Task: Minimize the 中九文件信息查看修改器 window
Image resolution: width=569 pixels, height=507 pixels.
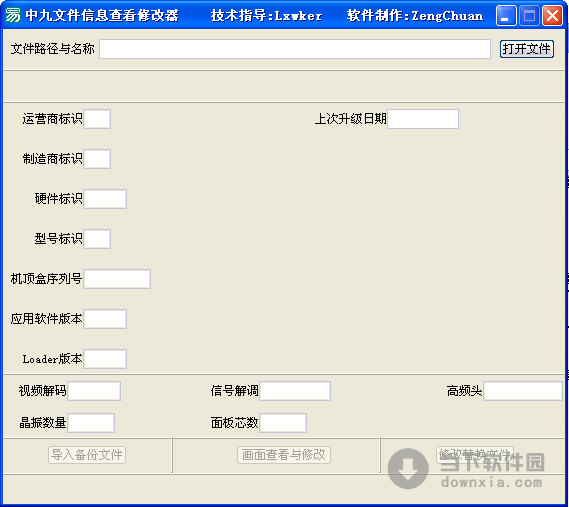Action: point(506,16)
